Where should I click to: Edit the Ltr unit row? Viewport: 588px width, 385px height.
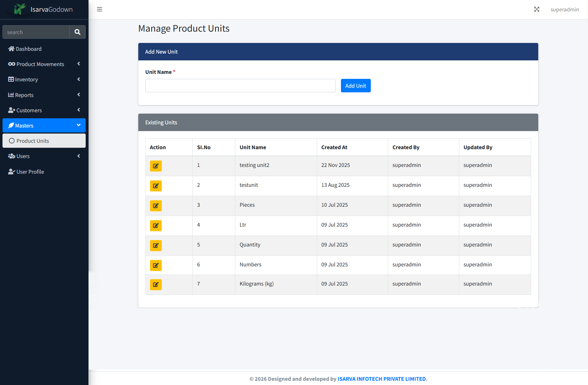point(156,226)
